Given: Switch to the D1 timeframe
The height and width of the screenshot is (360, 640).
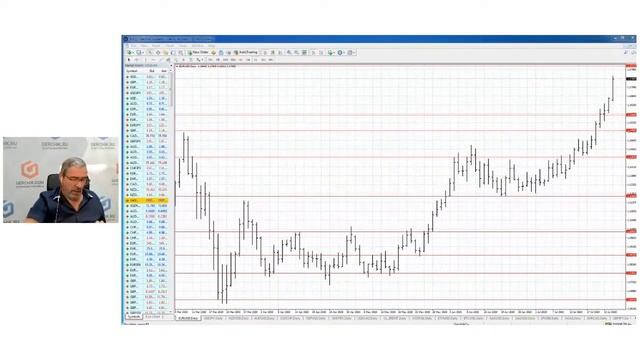Looking at the screenshot, I should click(255, 60).
